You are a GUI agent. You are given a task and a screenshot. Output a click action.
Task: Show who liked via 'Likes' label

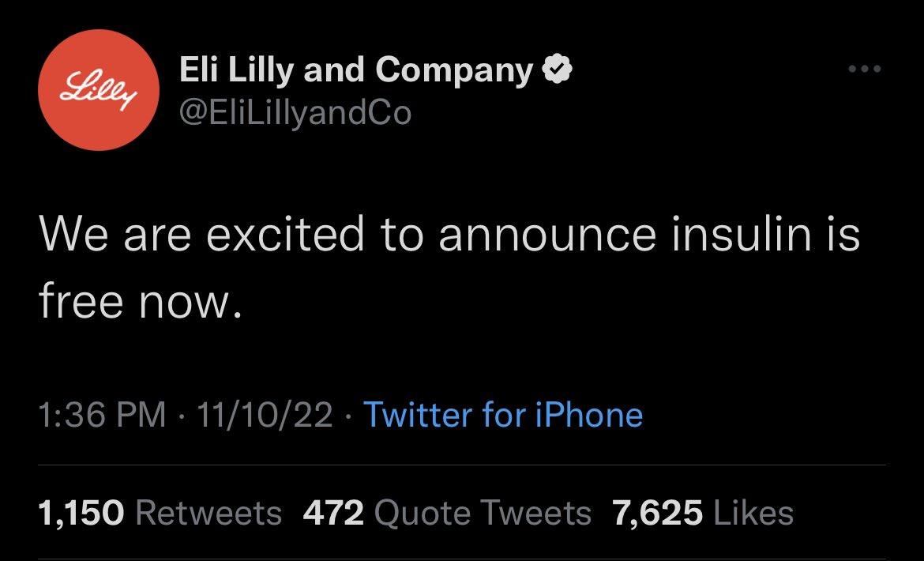click(753, 514)
